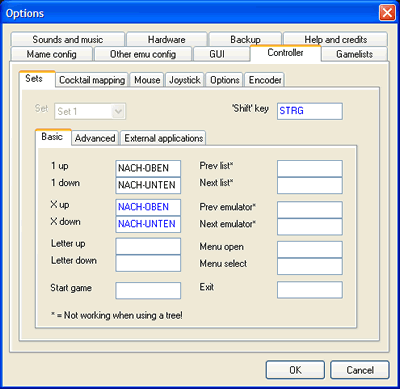Click the Prev emulator* label

point(228,207)
